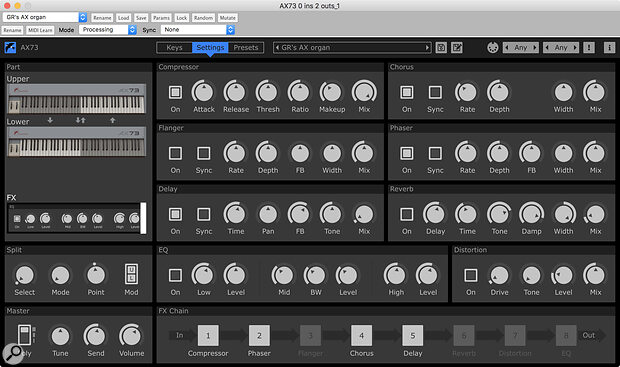Screen dimensions: 620x367
Task: Click the AX73 logo icon
Action: point(10,47)
